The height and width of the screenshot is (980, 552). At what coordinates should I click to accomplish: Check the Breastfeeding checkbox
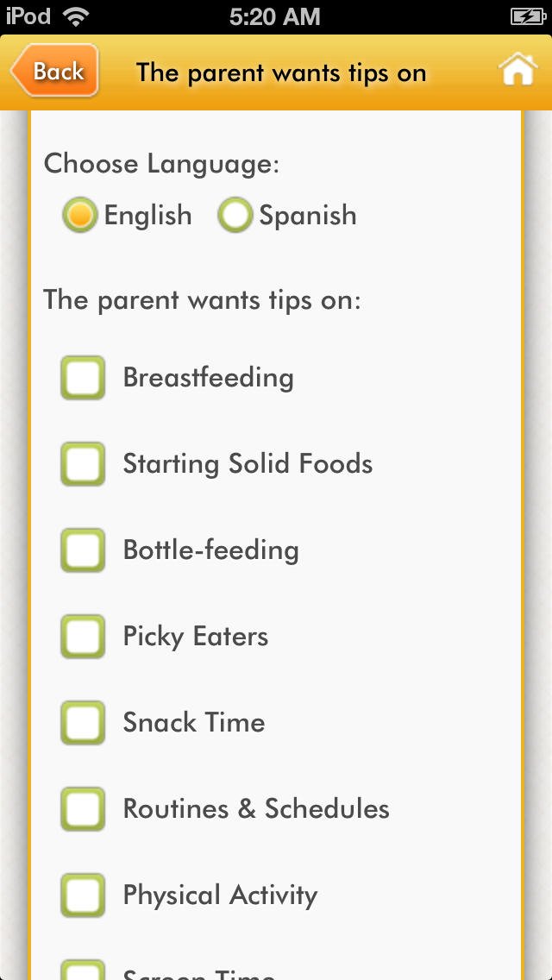tap(83, 378)
